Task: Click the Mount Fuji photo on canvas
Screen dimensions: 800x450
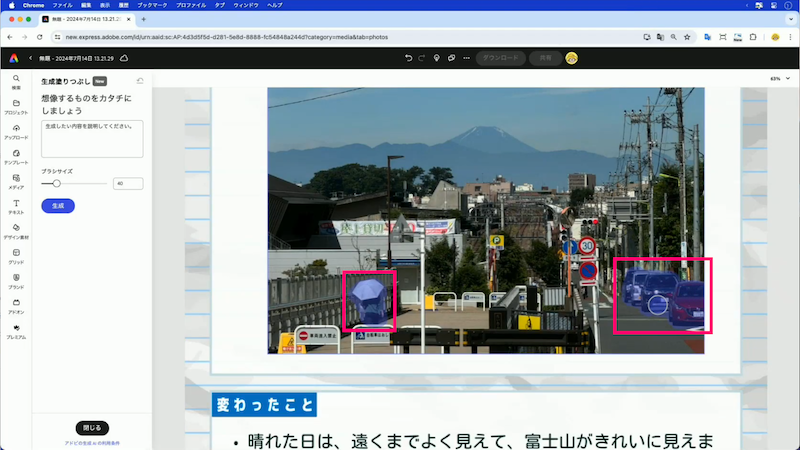Action: [x=486, y=220]
